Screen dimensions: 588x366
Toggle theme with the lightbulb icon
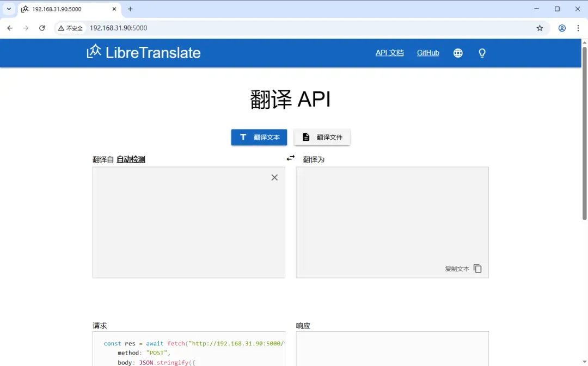pyautogui.click(x=482, y=53)
